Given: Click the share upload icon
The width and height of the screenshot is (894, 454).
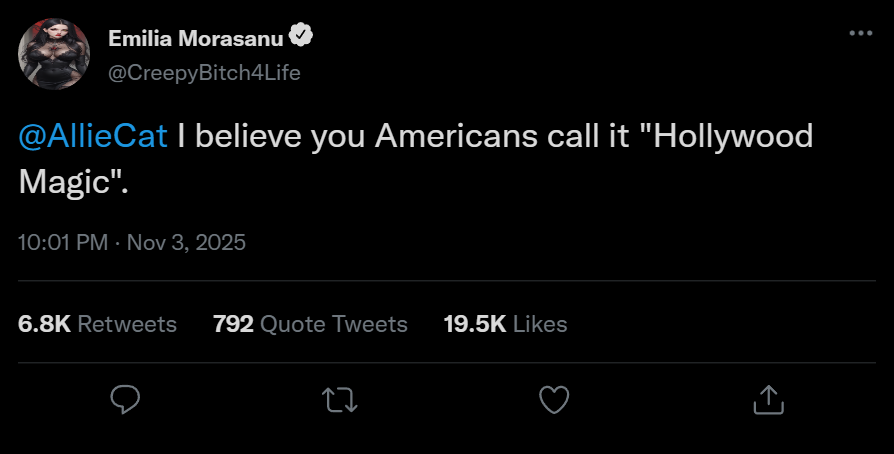Looking at the screenshot, I should (x=767, y=400).
